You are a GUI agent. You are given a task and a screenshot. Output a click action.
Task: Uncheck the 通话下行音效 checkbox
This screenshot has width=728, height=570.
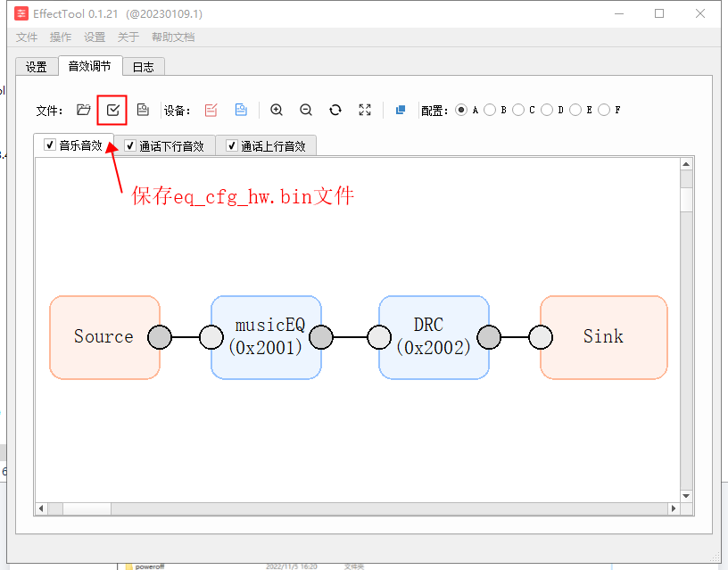(130, 145)
